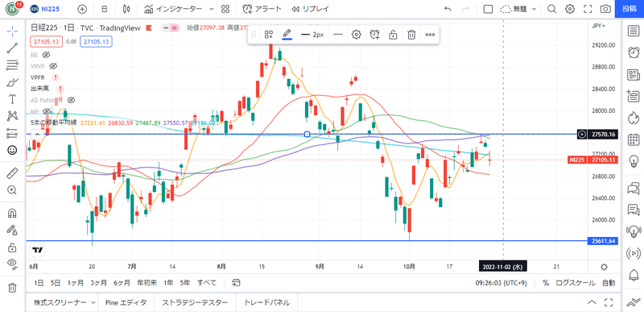Create an alert from top toolbar

262,9
